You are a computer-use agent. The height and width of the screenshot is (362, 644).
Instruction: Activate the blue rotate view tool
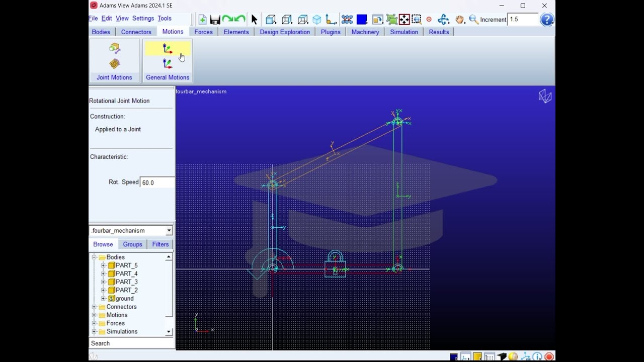click(443, 20)
